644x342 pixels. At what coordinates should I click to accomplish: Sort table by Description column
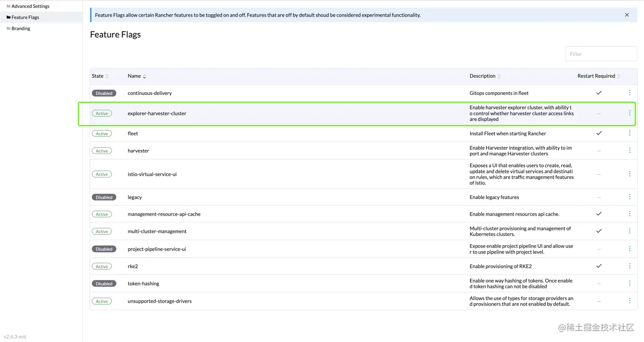[x=485, y=76]
